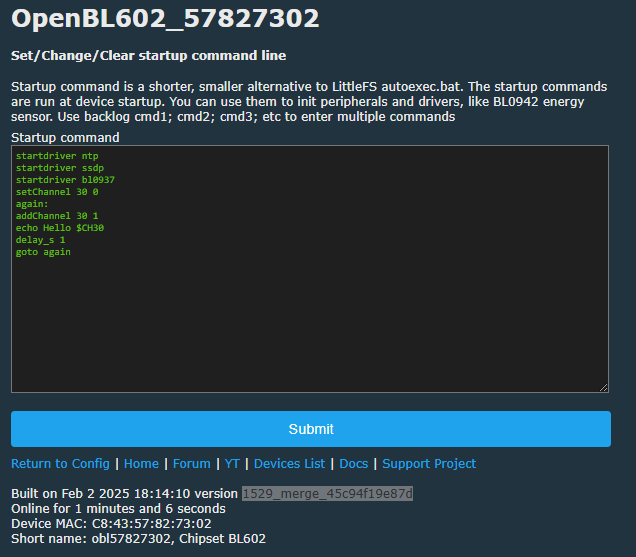Click the 'again:' label line
The width and height of the screenshot is (636, 557).
32,204
